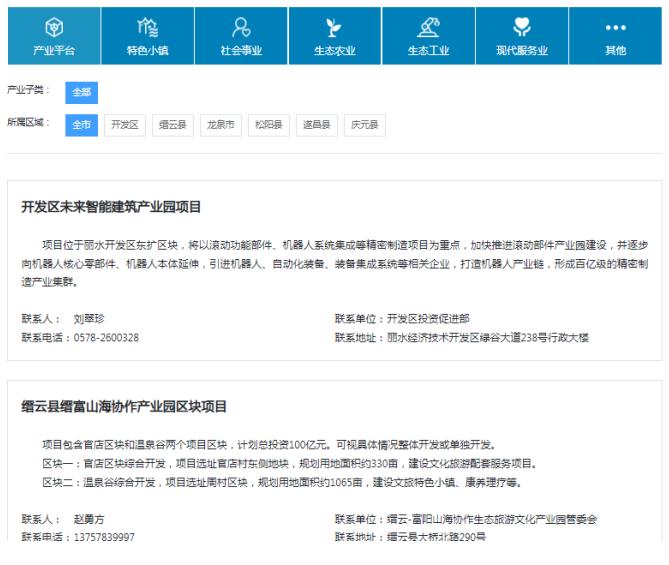Choose the 龙泉市 region filter
Viewport: 669px width, 565px height.
point(221,125)
